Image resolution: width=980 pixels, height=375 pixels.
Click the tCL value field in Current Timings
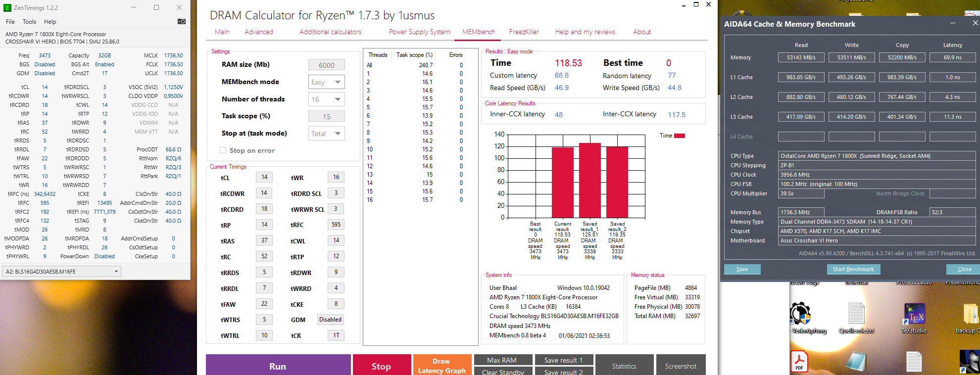pyautogui.click(x=264, y=177)
